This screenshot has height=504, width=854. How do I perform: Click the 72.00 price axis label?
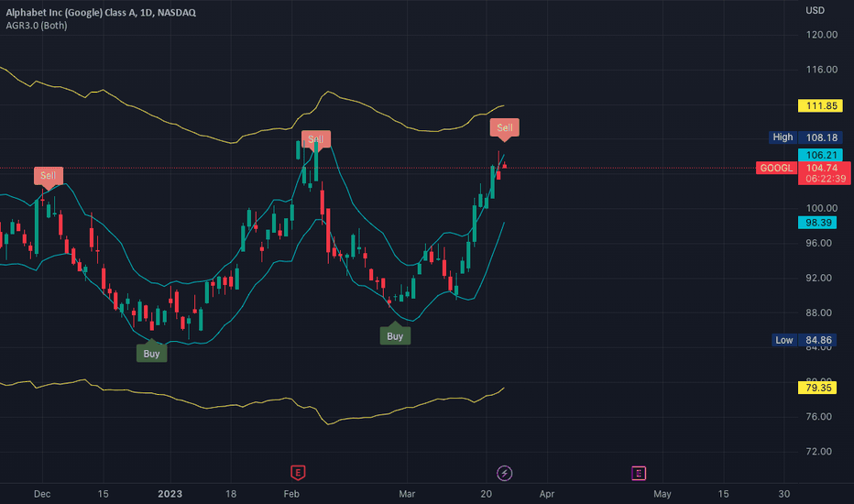[818, 452]
